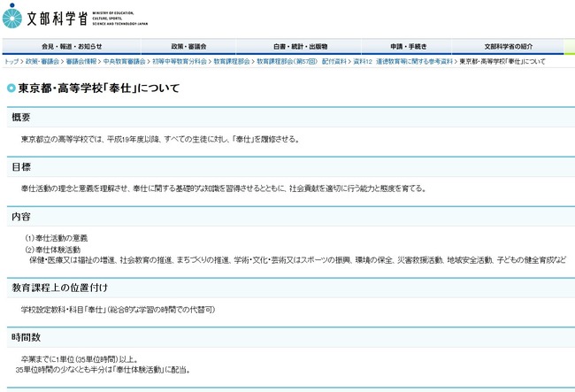Click the 目標 section heading
Image resolution: width=575 pixels, height=392 pixels.
tap(21, 167)
